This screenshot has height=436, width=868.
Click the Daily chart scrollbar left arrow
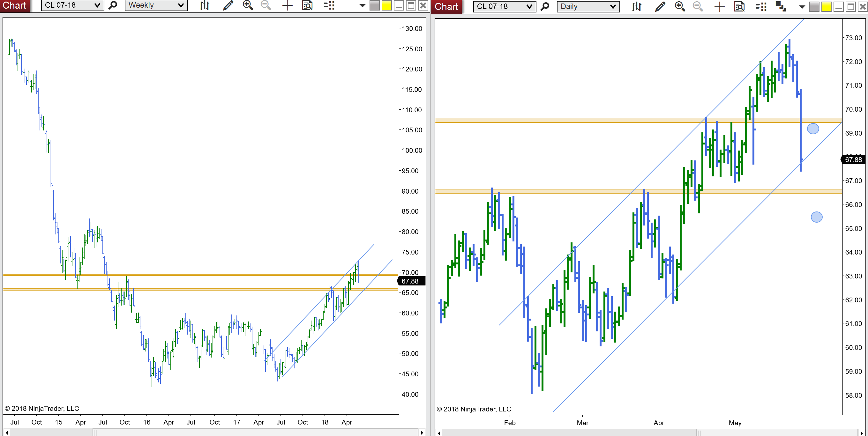click(x=439, y=433)
